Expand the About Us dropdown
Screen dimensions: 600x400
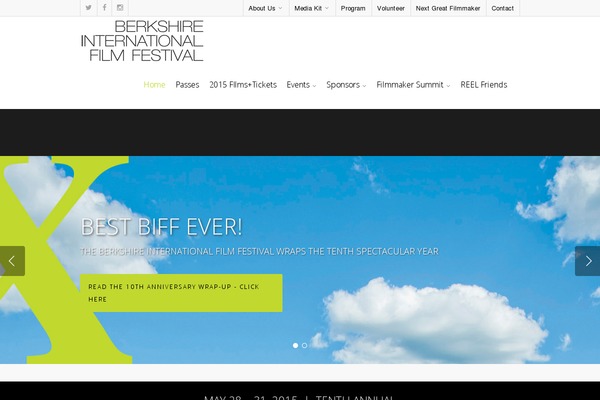point(265,8)
